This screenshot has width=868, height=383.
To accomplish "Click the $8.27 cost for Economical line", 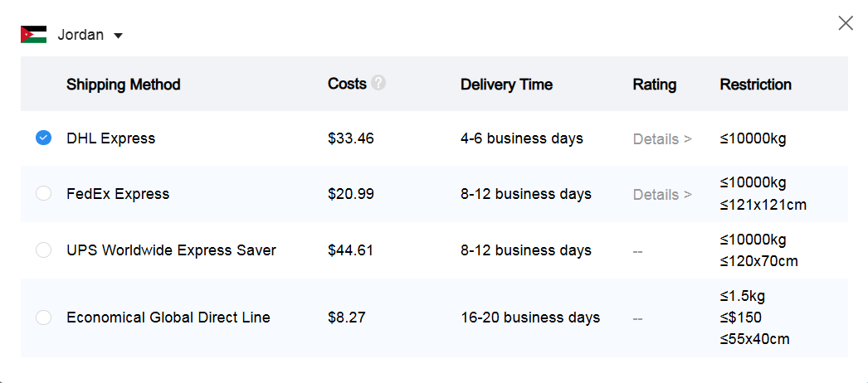I will click(x=346, y=317).
